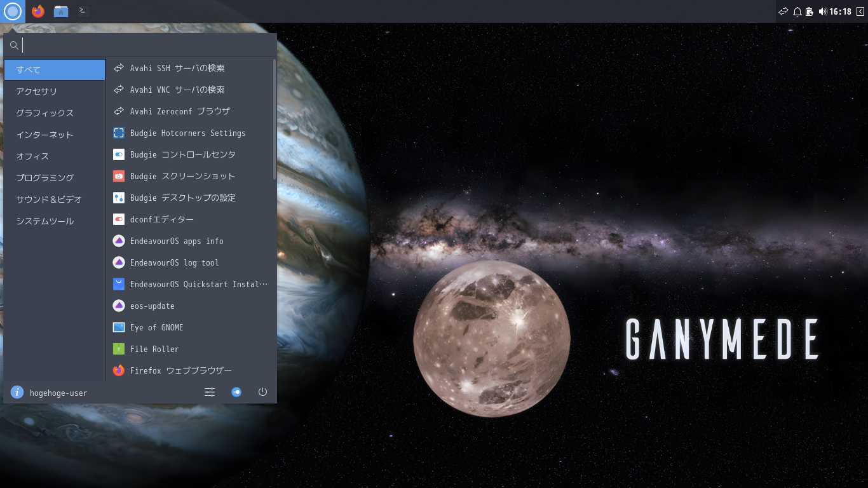The image size is (868, 488).
Task: Open the clock showing 16:18
Action: 840,11
